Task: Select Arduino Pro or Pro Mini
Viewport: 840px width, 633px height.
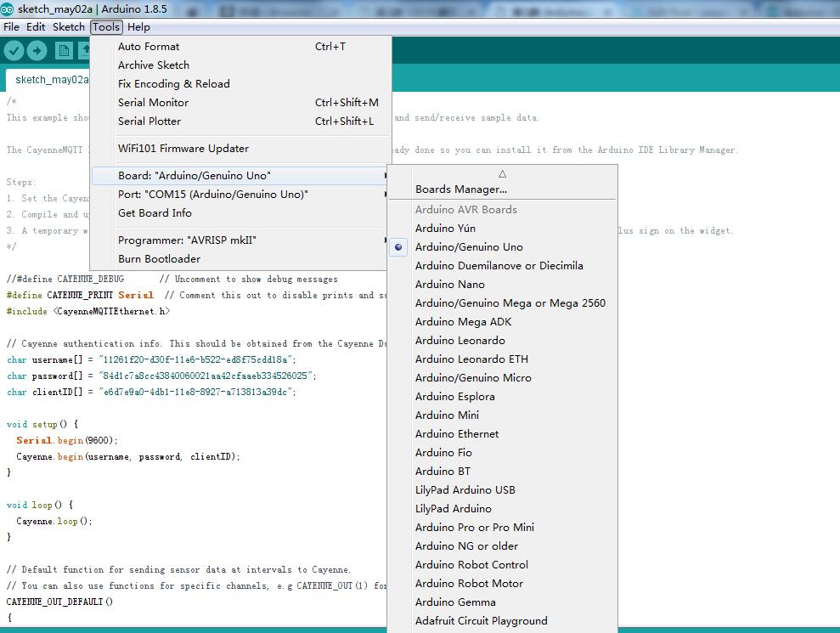Action: click(x=503, y=528)
